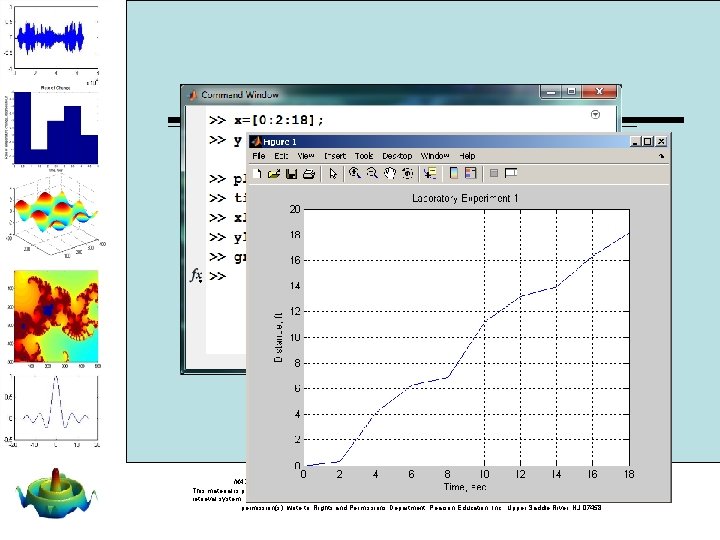Click the dock arrow at Figure 1 menu bar's right end

click(x=661, y=156)
